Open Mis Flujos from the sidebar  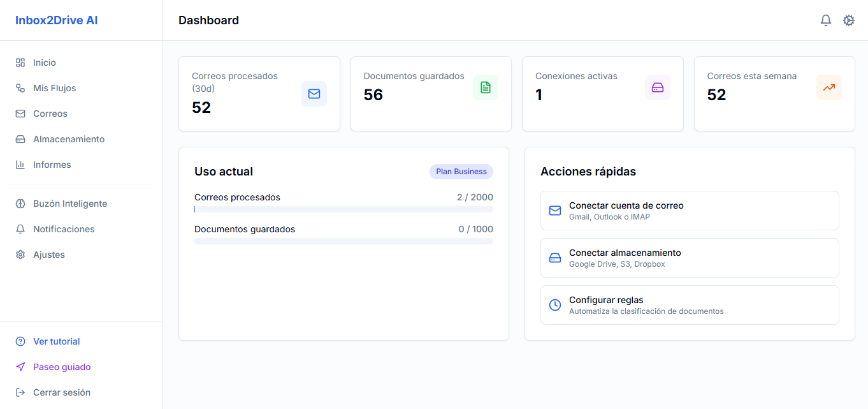pos(54,87)
